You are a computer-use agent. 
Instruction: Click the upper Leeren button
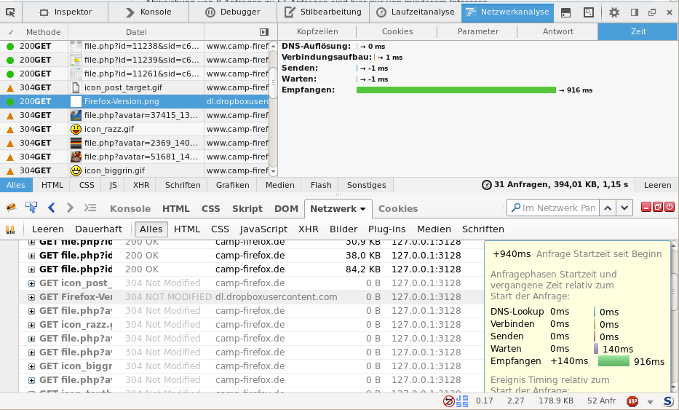point(657,185)
